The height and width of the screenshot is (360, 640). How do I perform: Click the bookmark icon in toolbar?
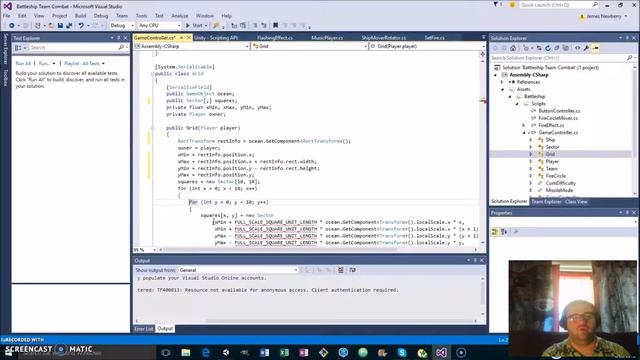click(x=276, y=25)
